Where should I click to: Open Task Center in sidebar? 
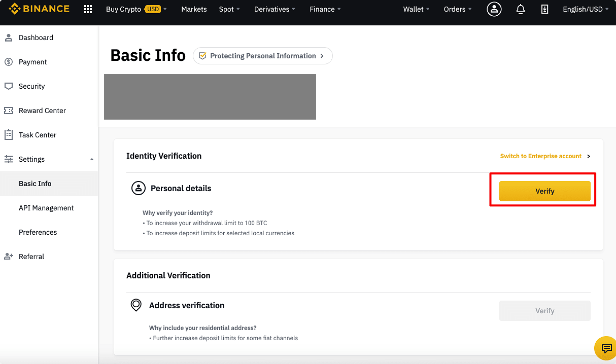[x=37, y=135]
